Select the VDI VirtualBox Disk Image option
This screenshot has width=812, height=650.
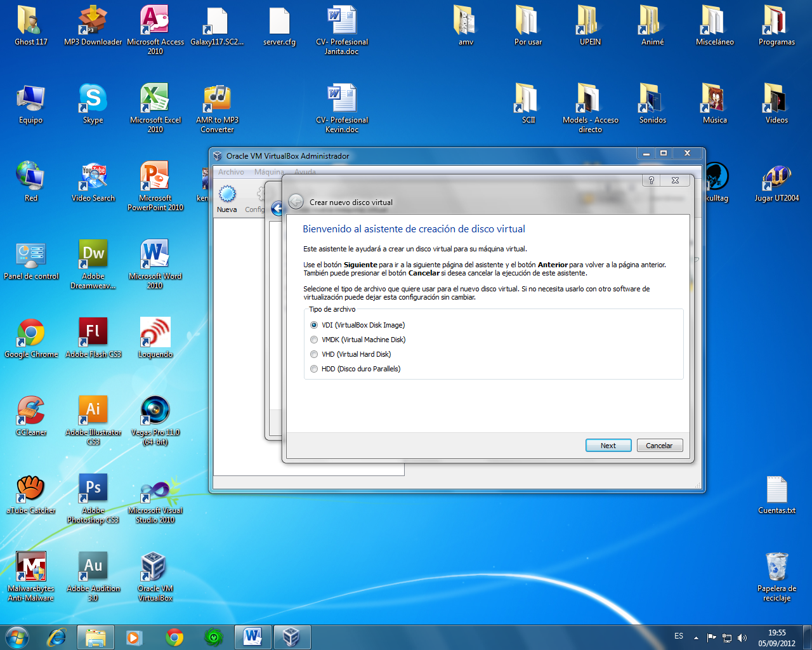tap(314, 324)
